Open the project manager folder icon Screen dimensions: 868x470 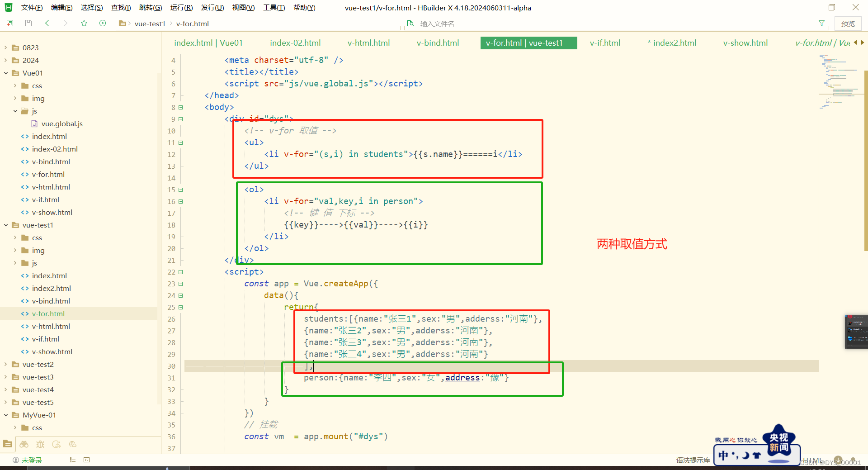coord(8,444)
